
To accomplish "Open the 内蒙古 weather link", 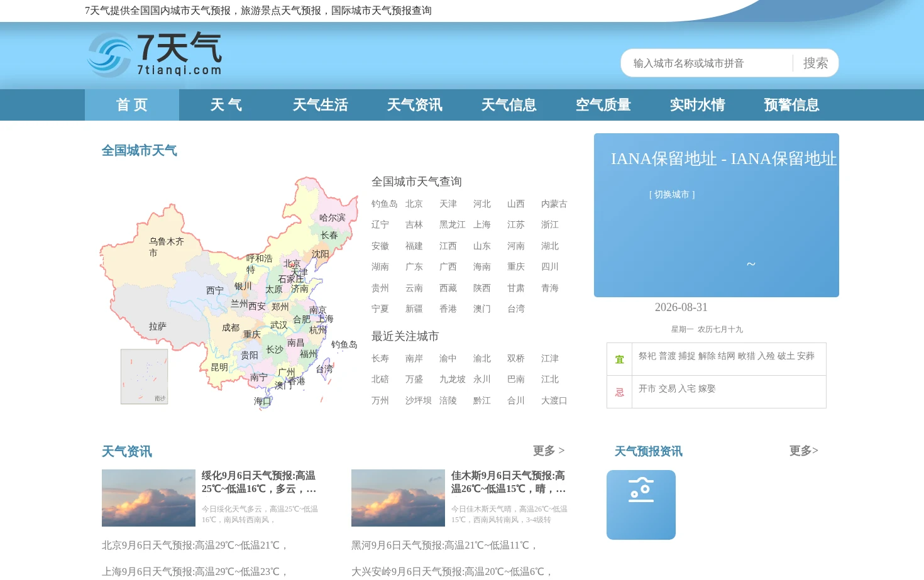I will coord(554,204).
